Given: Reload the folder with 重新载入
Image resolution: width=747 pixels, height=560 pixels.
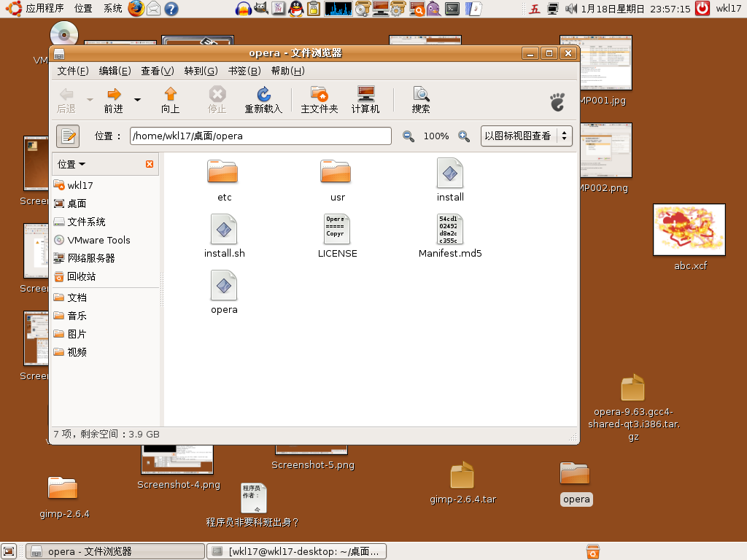Looking at the screenshot, I should click(263, 101).
